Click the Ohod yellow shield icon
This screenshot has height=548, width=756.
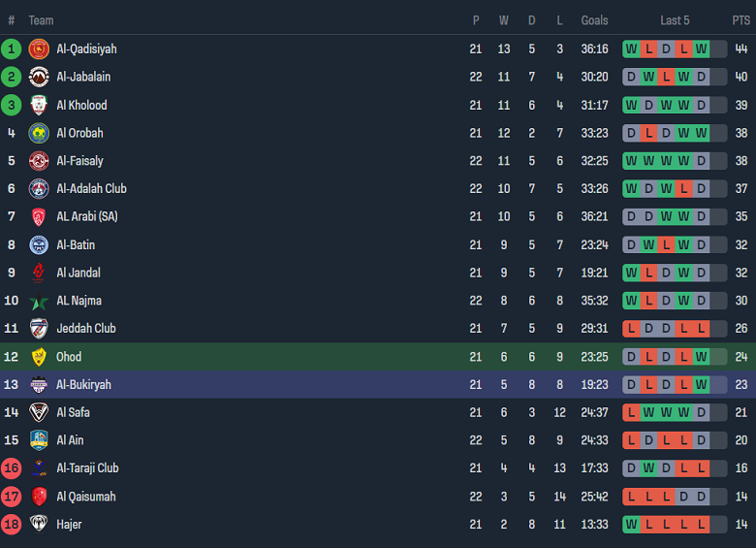[x=39, y=357]
